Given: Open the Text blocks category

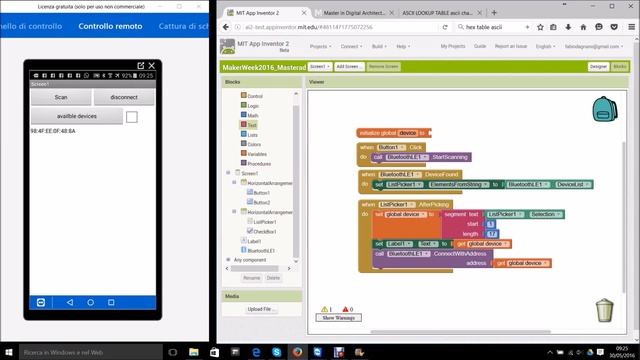Looking at the screenshot, I should [x=249, y=125].
